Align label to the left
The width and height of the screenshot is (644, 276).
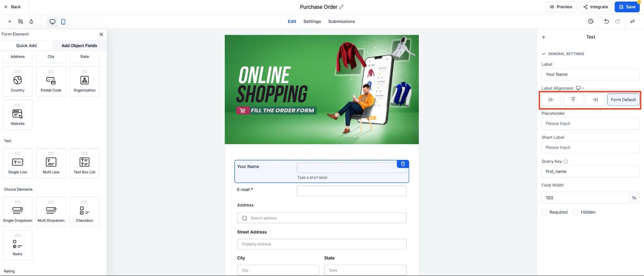point(551,100)
